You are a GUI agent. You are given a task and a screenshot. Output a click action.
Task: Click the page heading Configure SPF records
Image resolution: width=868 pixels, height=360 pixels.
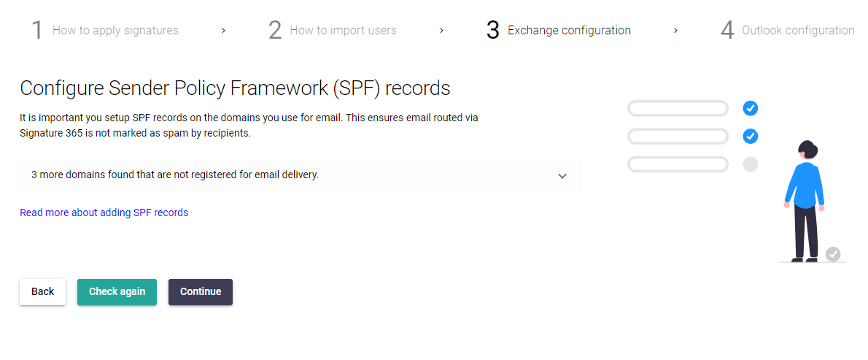235,88
